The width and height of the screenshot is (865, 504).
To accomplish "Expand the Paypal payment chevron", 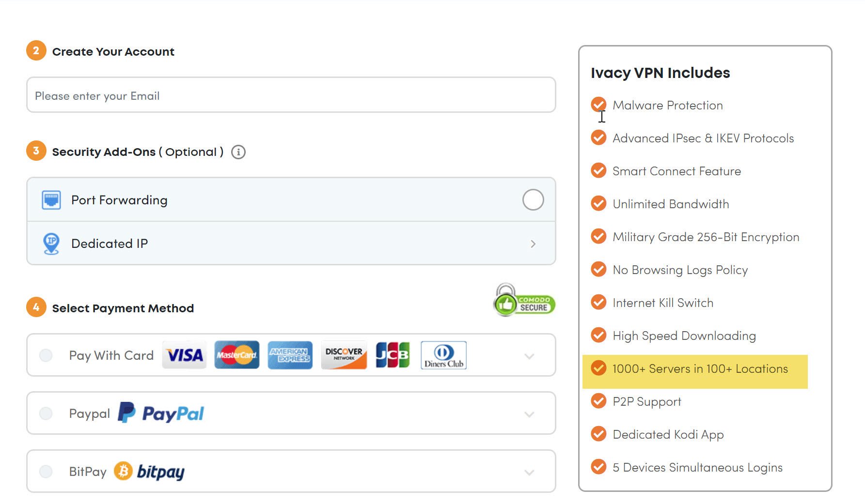I will point(529,414).
